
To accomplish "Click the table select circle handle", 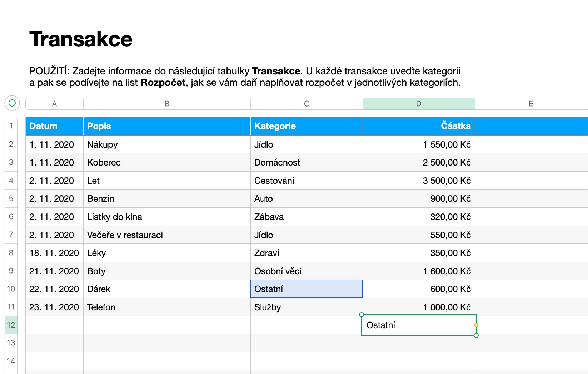I will point(12,103).
